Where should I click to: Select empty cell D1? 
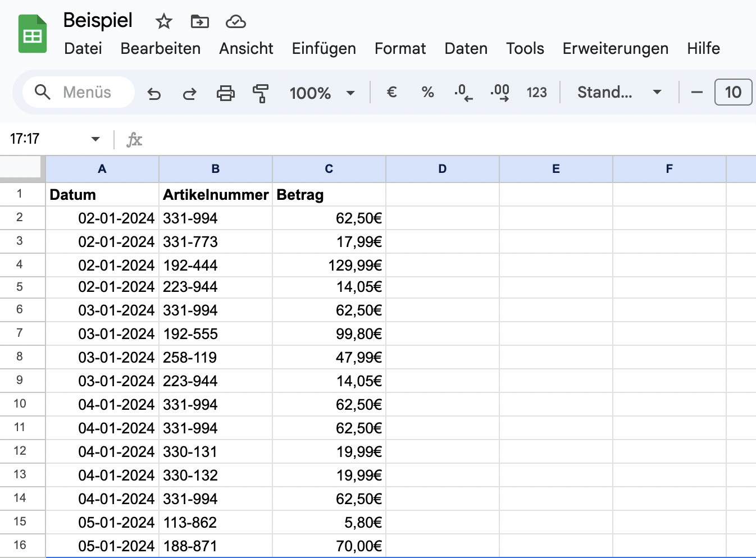point(443,195)
